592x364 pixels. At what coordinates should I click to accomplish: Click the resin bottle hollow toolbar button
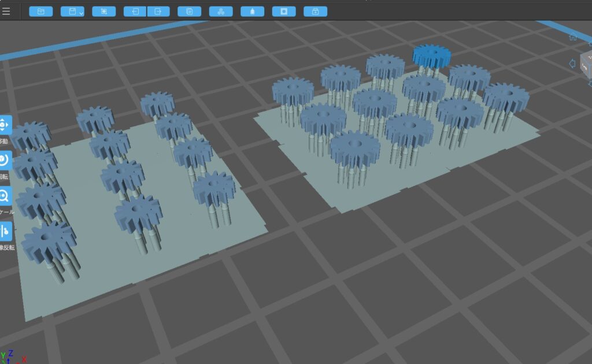click(252, 12)
